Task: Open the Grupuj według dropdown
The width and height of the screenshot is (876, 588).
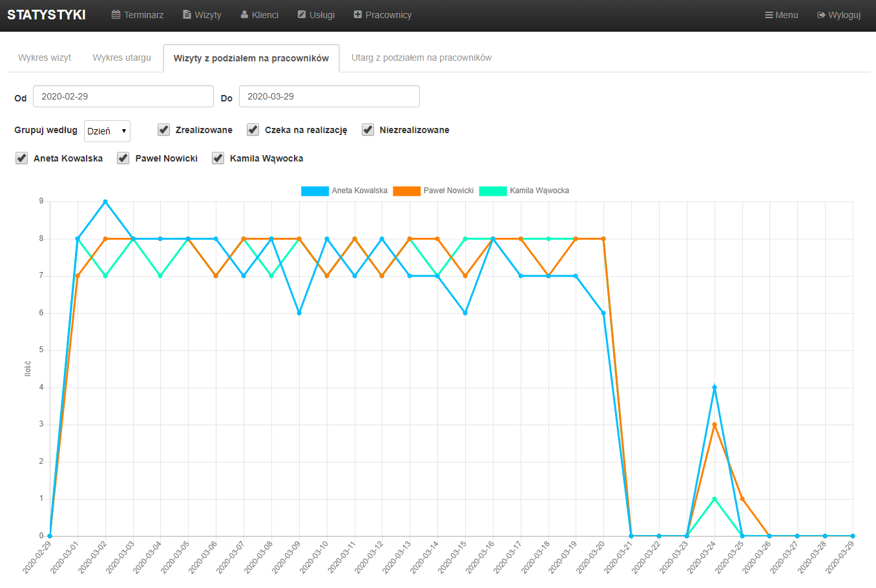Action: (x=107, y=131)
